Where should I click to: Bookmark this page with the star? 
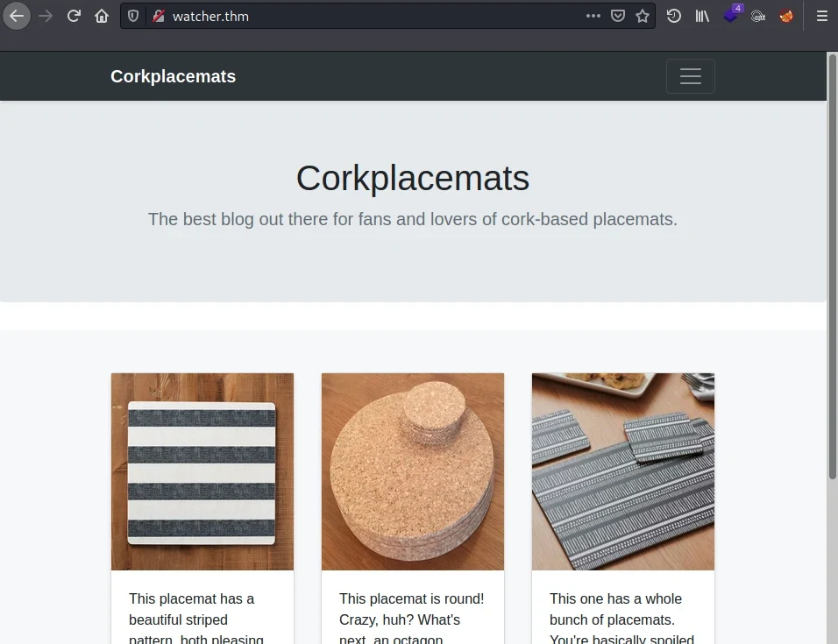[x=643, y=16]
